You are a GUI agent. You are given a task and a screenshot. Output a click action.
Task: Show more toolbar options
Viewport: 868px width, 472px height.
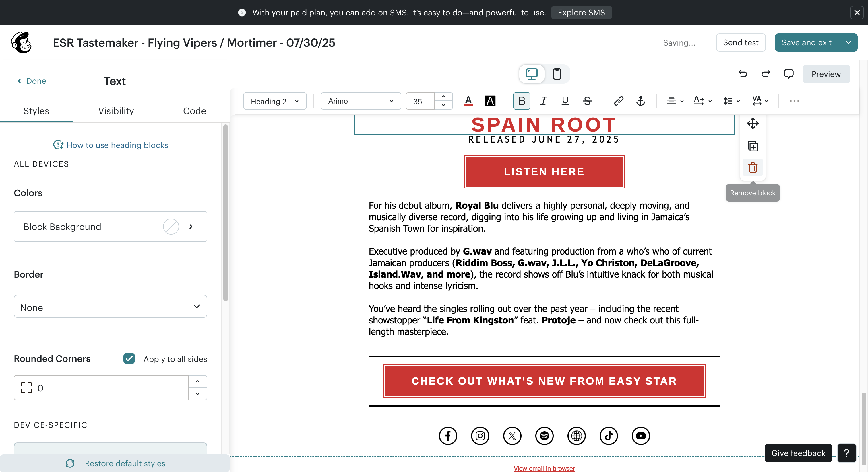tap(794, 101)
